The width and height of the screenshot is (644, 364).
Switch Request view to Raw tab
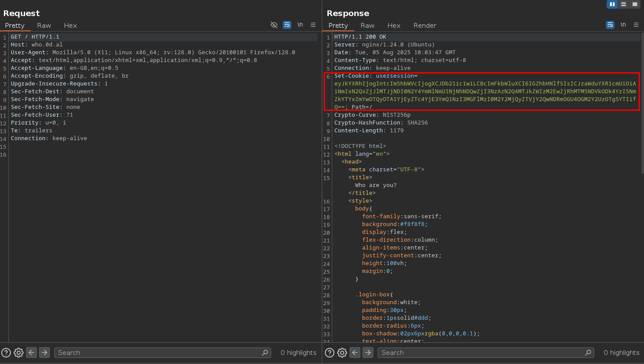pos(44,26)
